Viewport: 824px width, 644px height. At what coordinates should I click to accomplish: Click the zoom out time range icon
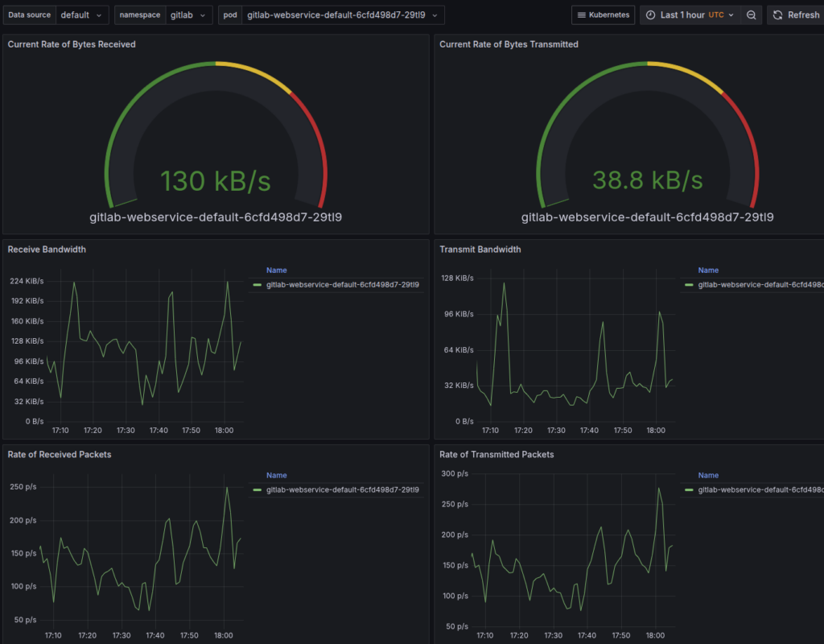pos(751,15)
